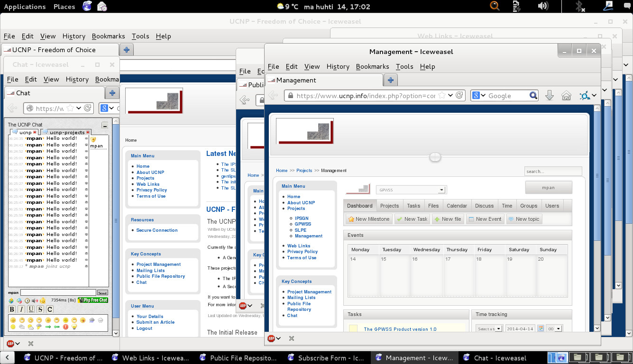Click the header collapse slider handle below logo
The image size is (633, 364).
[x=434, y=157]
